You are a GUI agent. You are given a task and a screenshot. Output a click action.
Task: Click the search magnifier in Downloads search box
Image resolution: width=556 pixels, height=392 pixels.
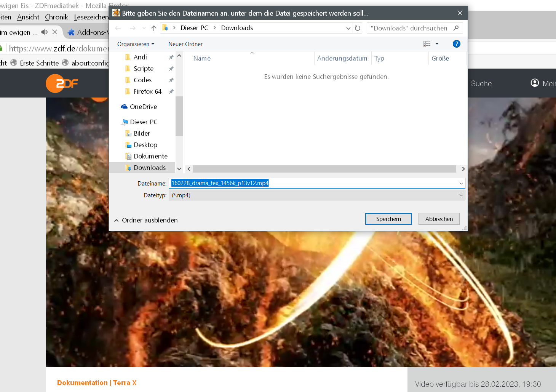click(x=456, y=28)
